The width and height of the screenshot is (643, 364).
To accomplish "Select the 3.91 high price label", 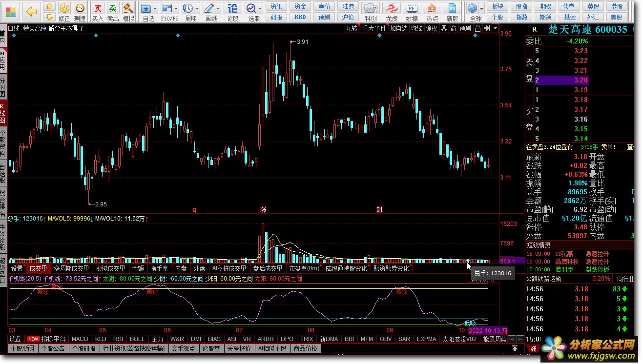I will click(302, 42).
